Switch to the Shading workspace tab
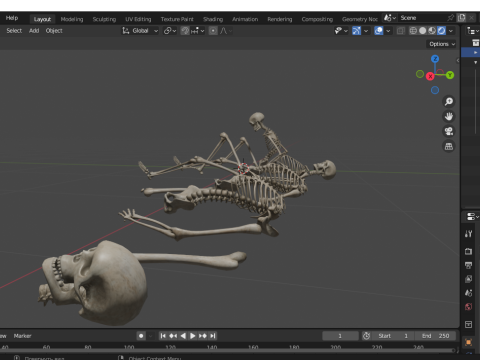The image size is (480, 360). 213,19
